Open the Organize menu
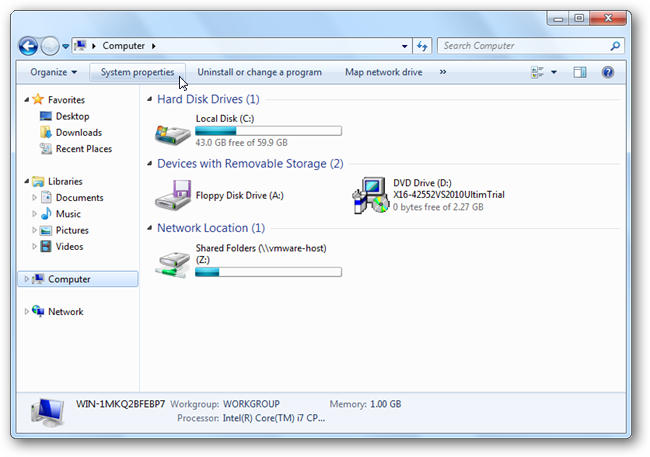650x457 pixels. 53,72
